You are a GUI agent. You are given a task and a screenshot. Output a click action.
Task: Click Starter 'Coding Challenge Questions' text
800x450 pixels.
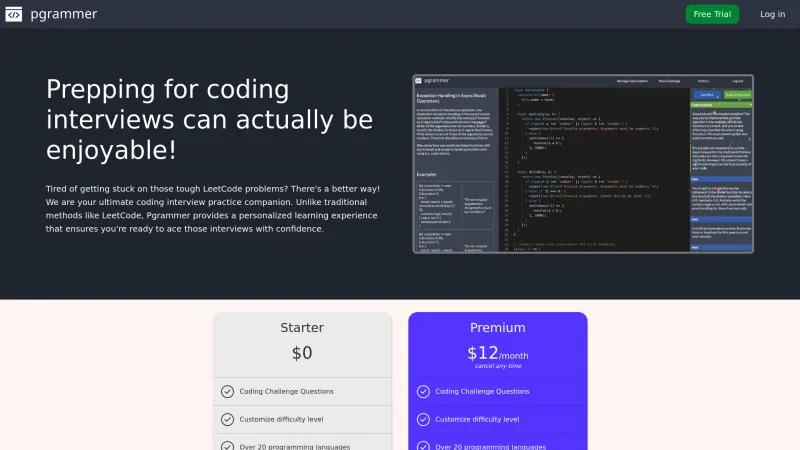[287, 391]
